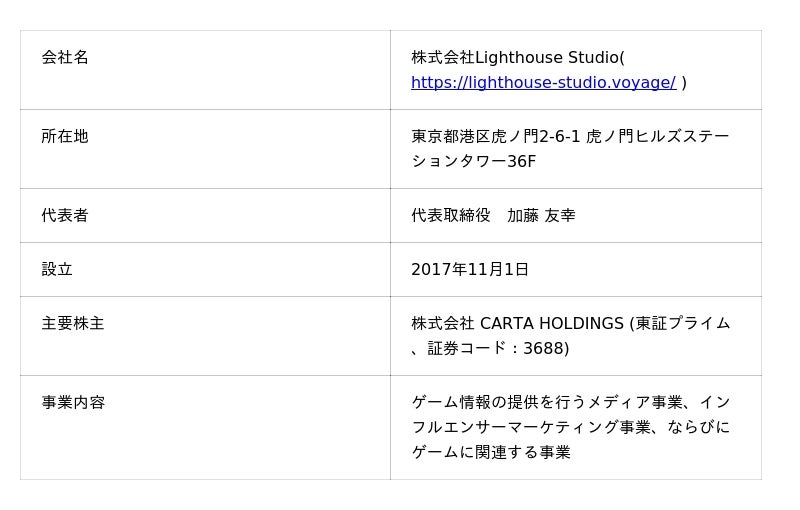Click the 所在地 row label
Viewport: 800px width, 510px height.
click(x=65, y=137)
